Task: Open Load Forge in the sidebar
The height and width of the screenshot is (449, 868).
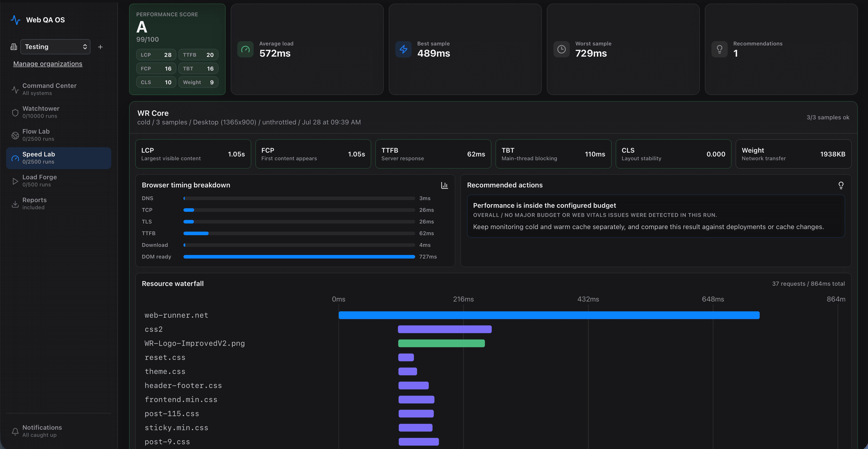Action: point(59,181)
